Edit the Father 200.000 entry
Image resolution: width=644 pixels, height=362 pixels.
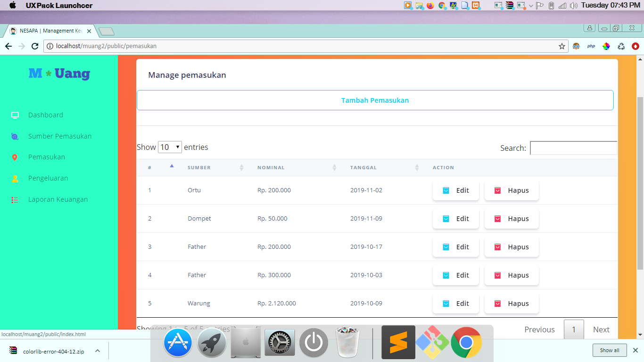(456, 247)
